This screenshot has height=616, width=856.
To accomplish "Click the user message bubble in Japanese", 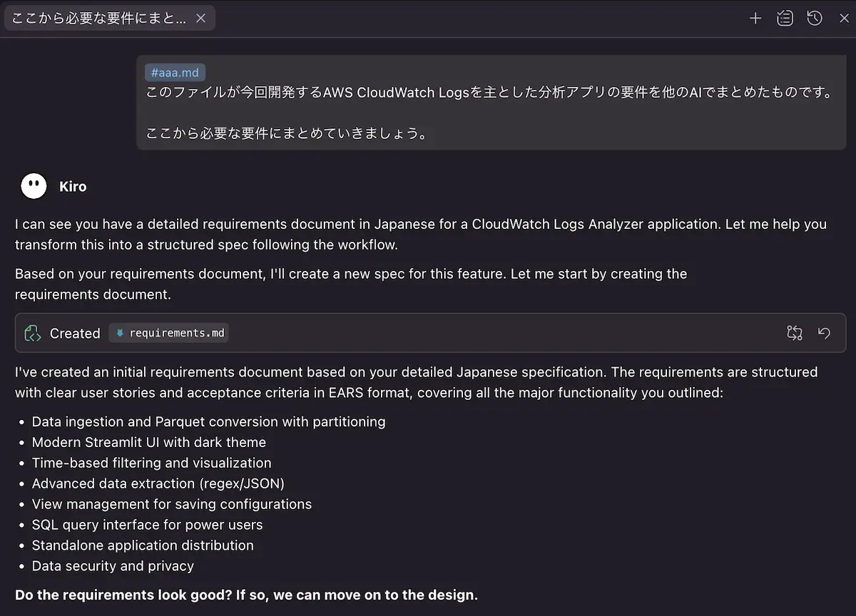I will 489,103.
